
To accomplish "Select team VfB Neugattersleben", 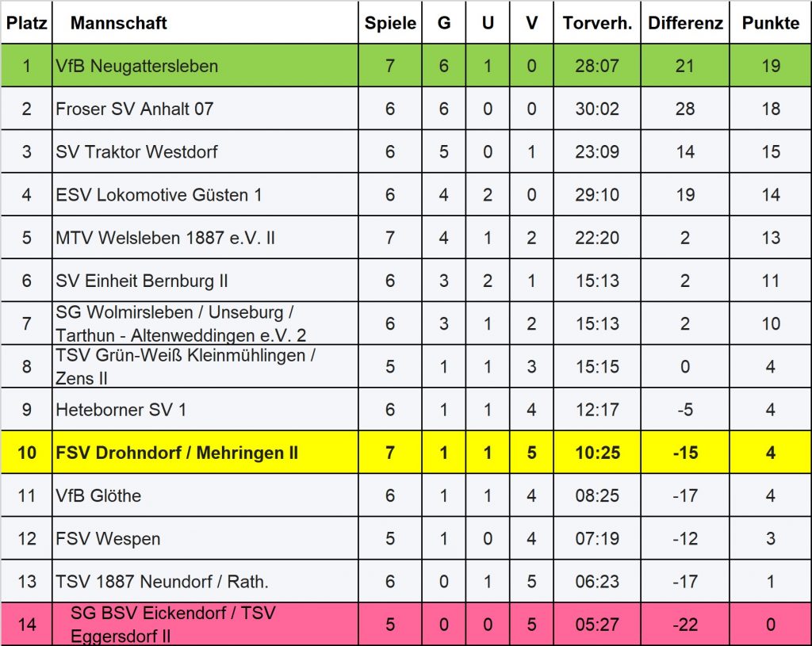I will point(136,66).
